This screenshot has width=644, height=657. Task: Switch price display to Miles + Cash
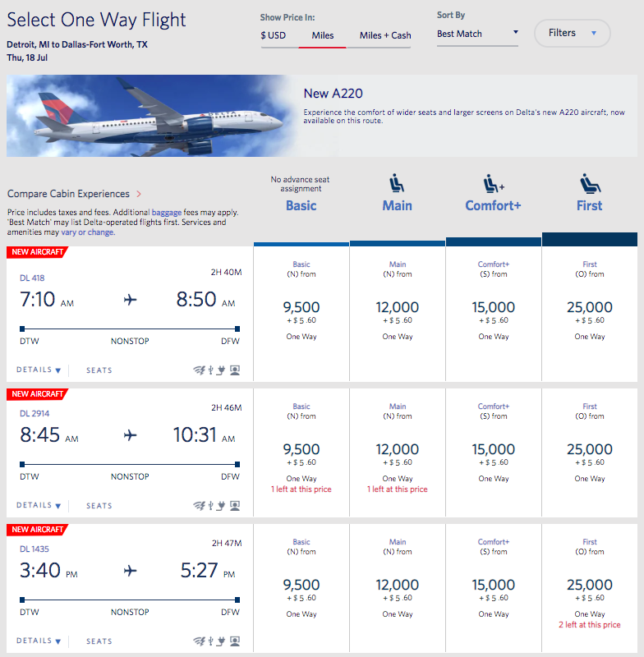coord(385,35)
